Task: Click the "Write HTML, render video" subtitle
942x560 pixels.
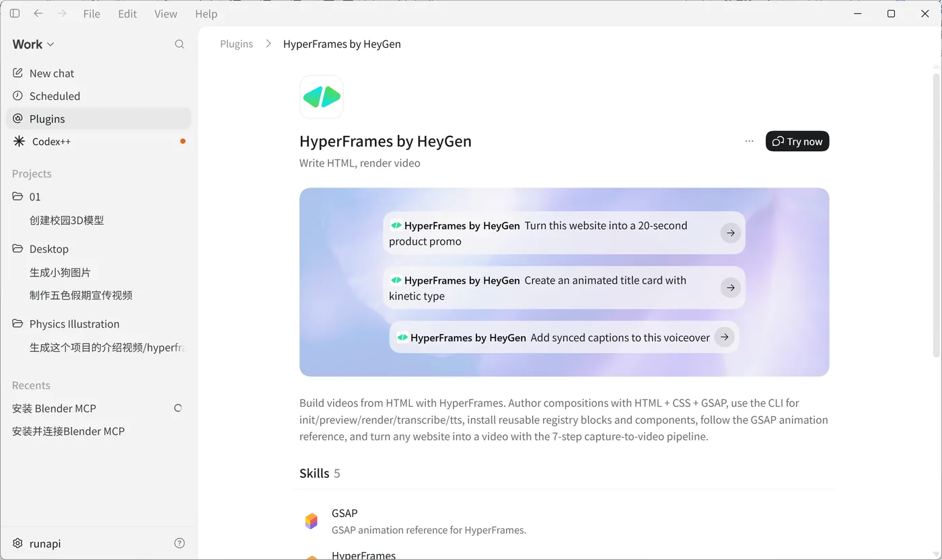Action: [x=360, y=163]
